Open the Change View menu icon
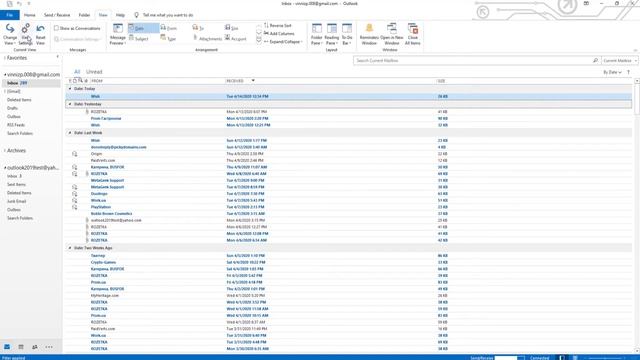 point(10,29)
